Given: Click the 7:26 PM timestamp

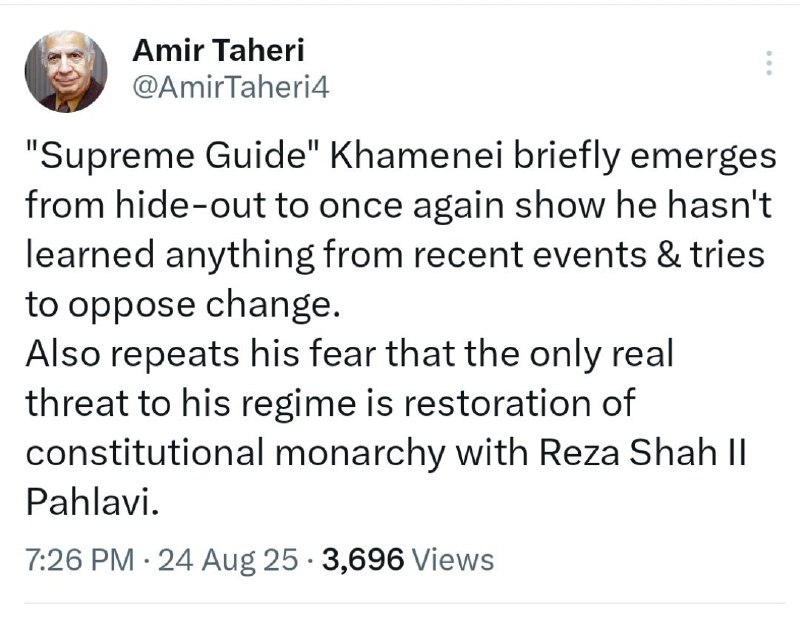Looking at the screenshot, I should 80,559.
